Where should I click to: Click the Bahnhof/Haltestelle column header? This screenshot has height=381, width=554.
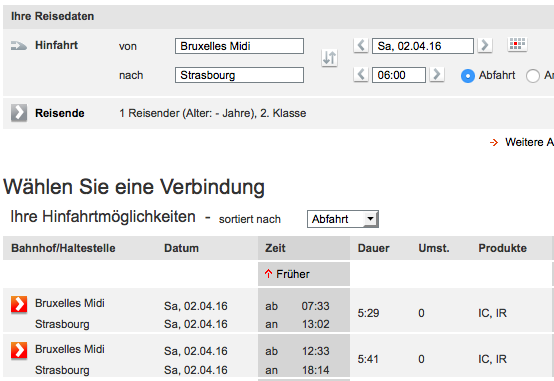pos(63,248)
